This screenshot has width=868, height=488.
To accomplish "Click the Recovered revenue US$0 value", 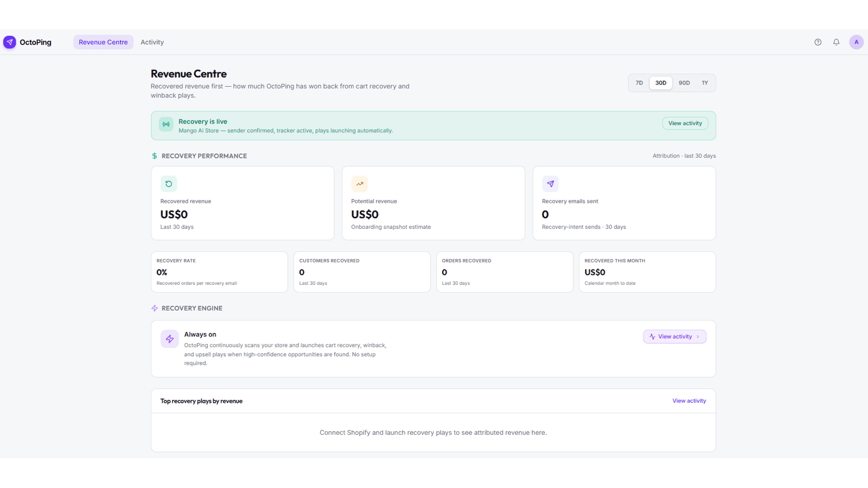I will click(x=174, y=215).
